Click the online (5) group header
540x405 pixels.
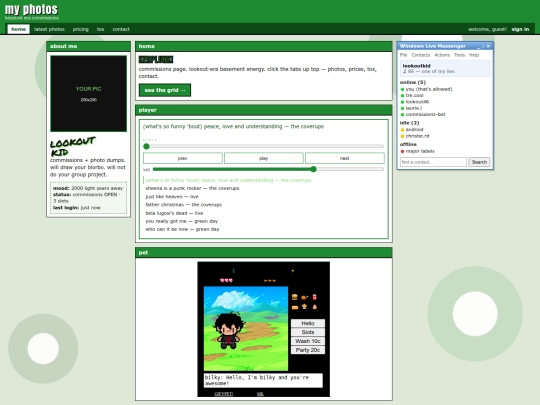413,83
